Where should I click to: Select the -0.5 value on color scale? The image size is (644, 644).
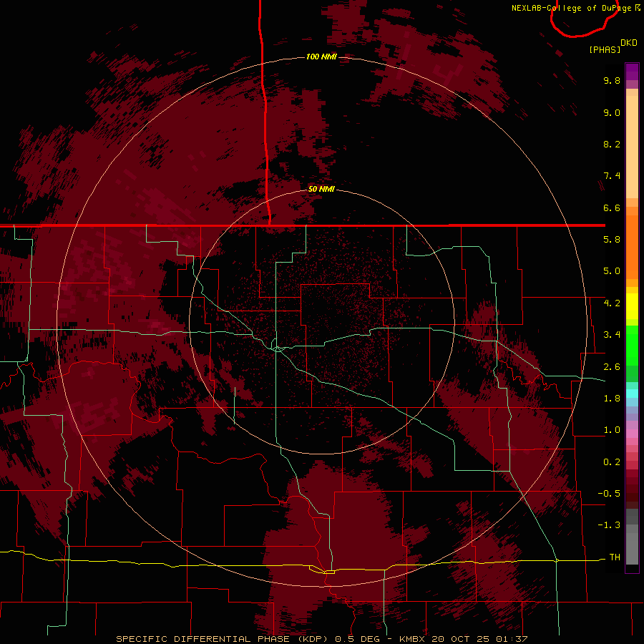[x=609, y=494]
